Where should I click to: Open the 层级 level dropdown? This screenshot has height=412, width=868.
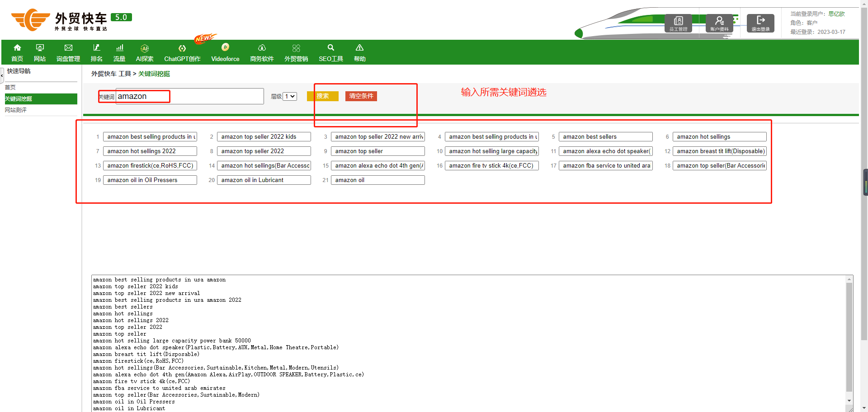[x=290, y=96]
